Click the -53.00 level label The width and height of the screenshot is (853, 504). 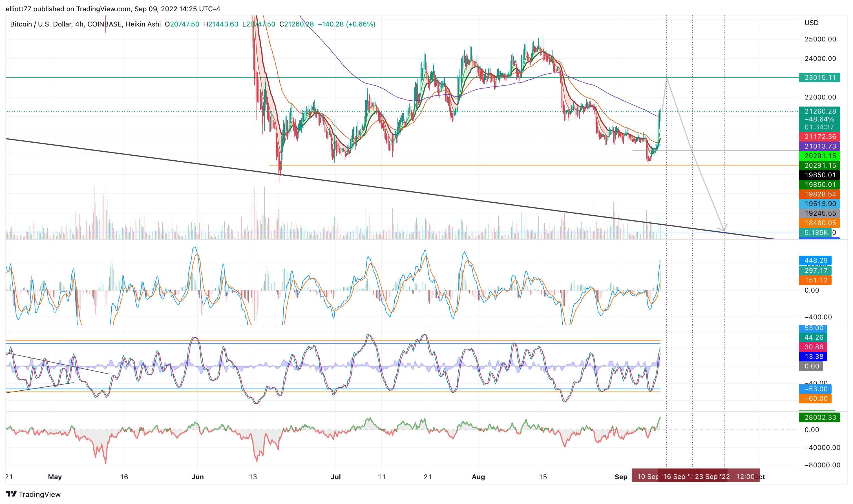click(815, 389)
